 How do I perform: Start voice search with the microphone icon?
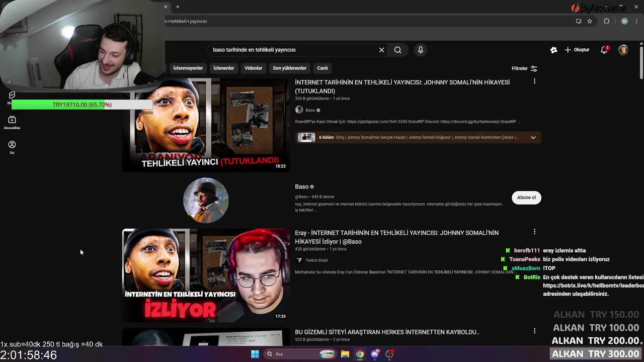tap(421, 50)
